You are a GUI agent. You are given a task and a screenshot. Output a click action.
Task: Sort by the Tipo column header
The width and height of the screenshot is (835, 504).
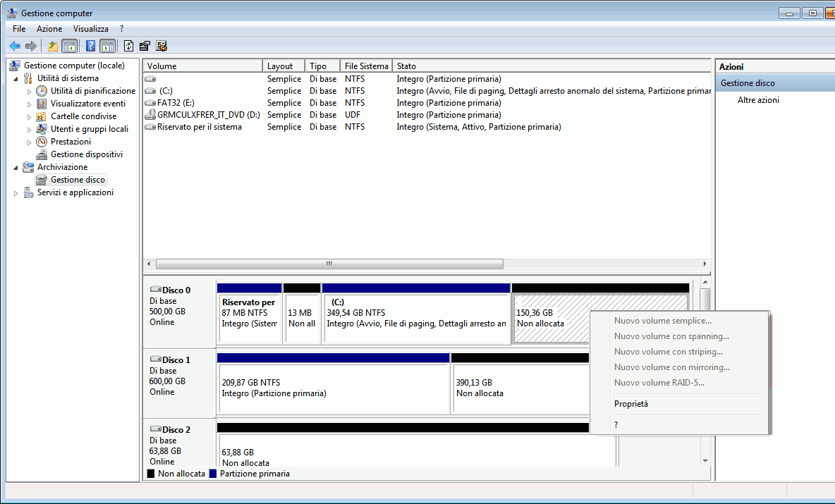click(x=323, y=66)
